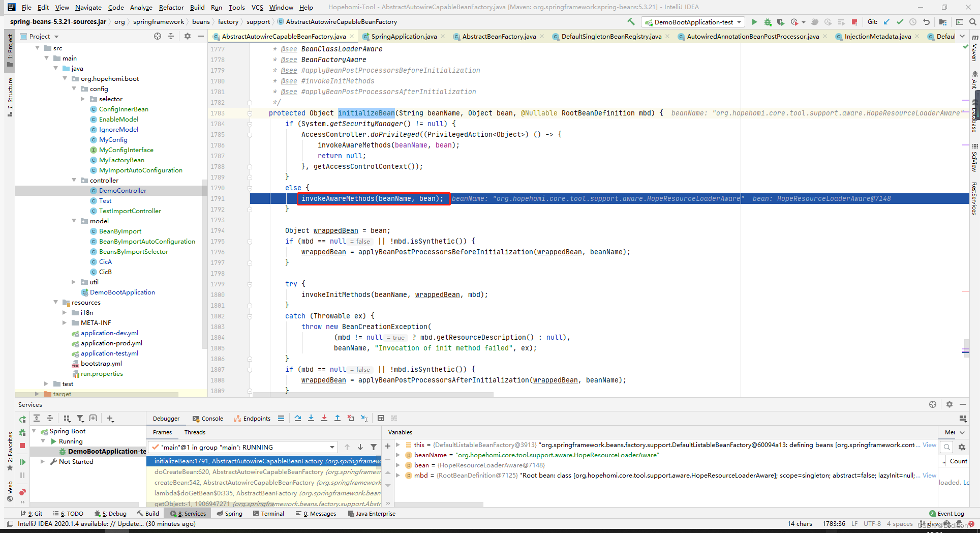The height and width of the screenshot is (533, 980).
Task: Open MyFactoryBean class in project tree
Action: pyautogui.click(x=121, y=160)
